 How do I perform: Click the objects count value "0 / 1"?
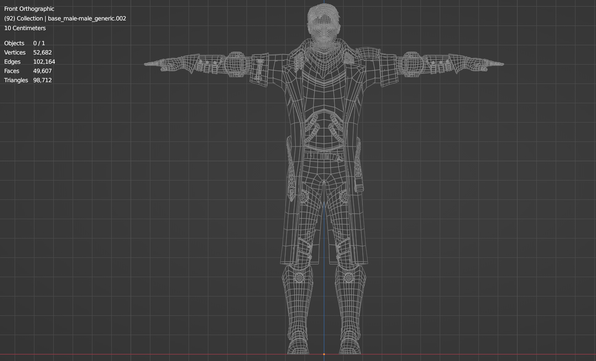[39, 43]
